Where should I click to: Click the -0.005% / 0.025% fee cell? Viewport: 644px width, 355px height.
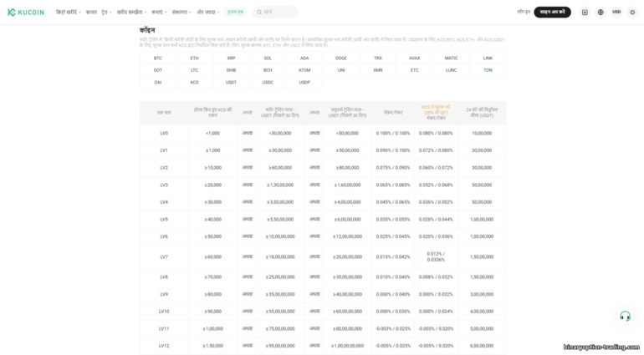click(x=393, y=346)
